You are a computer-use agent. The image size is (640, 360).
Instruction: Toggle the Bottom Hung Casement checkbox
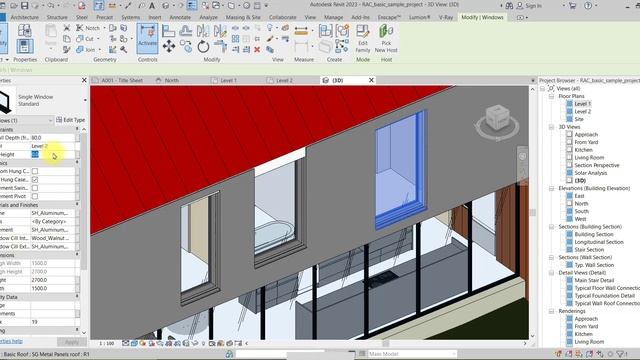(x=35, y=171)
